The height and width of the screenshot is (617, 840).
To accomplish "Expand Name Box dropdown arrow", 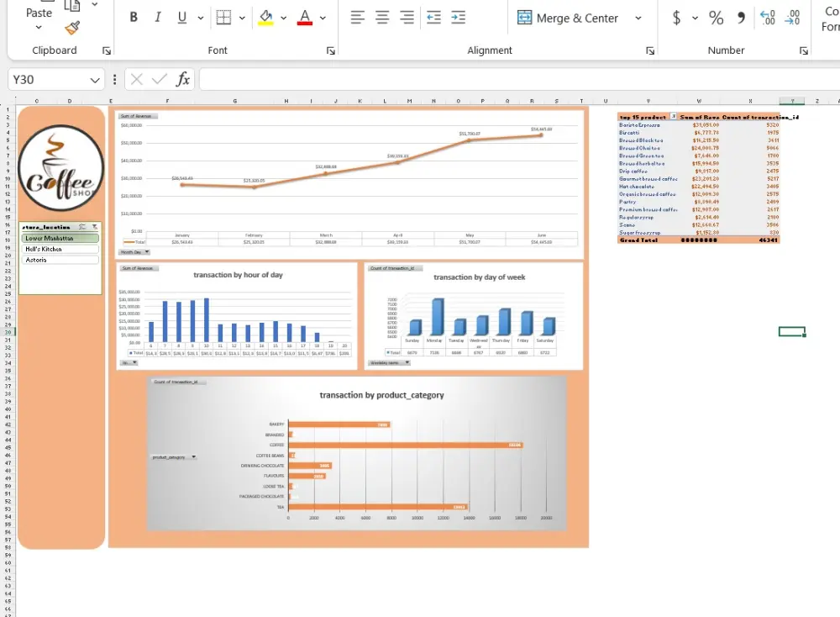I will pyautogui.click(x=95, y=80).
